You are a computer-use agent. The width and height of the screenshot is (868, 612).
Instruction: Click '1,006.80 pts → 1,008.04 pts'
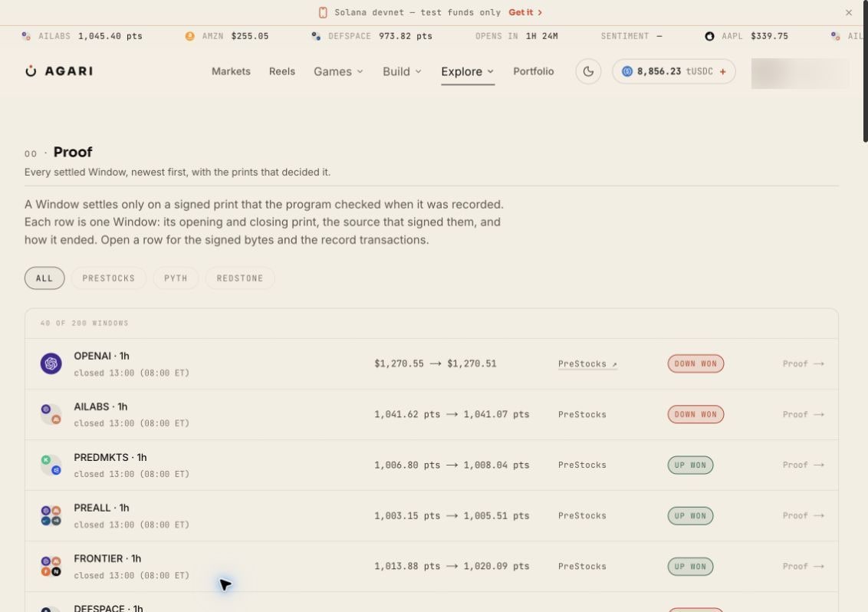click(452, 465)
